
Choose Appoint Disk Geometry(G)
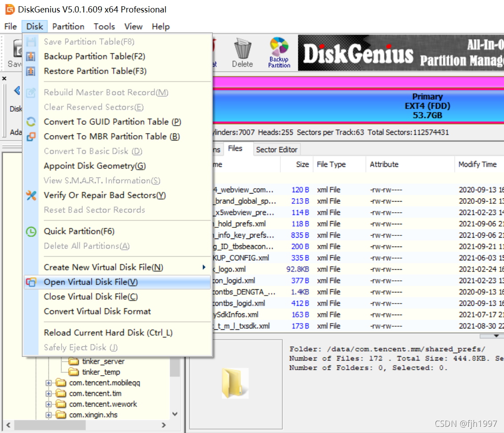tap(118, 166)
